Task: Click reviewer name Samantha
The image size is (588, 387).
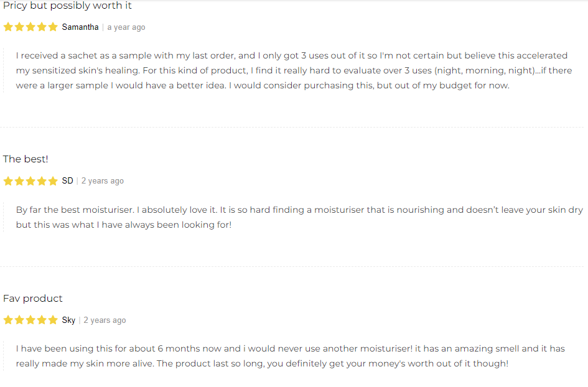Action: [80, 27]
